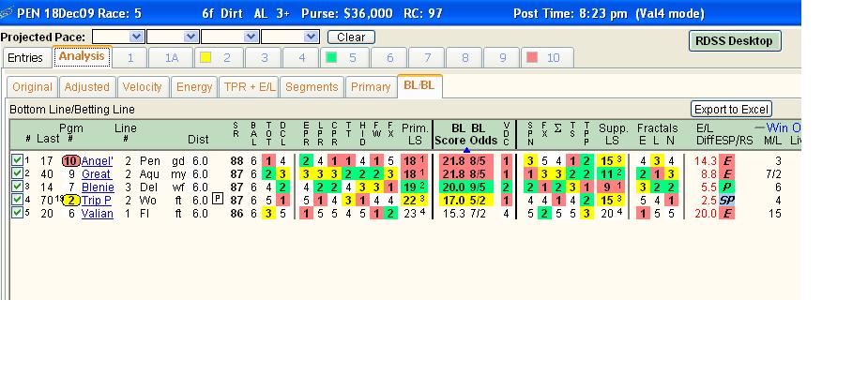Click the RDSS Desktop button
868x375 pixels.
click(735, 41)
